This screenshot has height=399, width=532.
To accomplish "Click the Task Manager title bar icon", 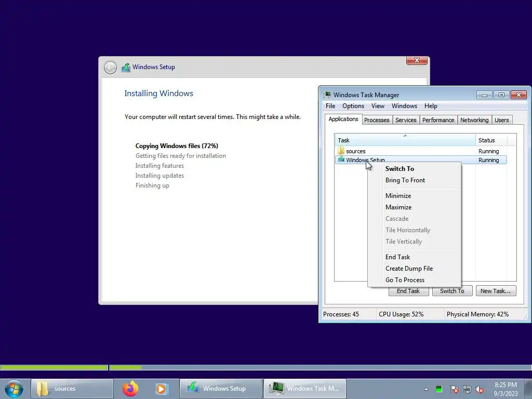I will [327, 95].
